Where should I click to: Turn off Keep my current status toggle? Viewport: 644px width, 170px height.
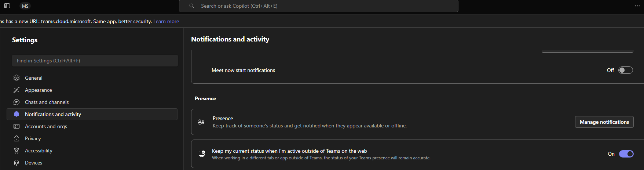(626, 154)
